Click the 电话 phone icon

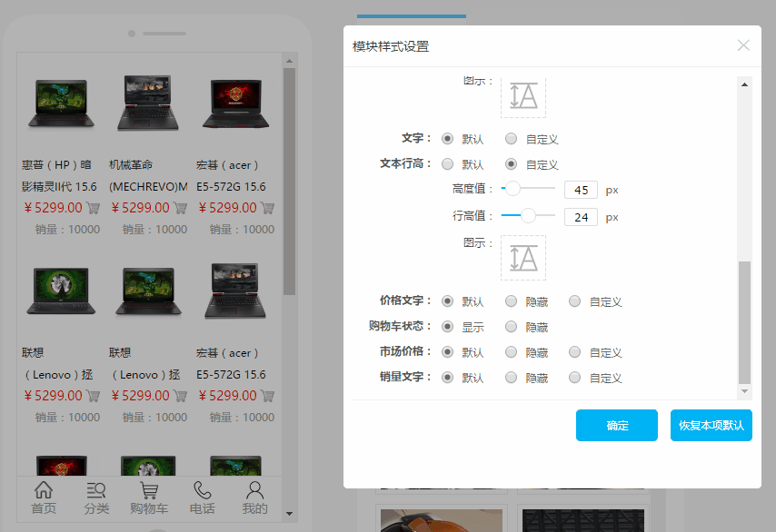click(202, 491)
